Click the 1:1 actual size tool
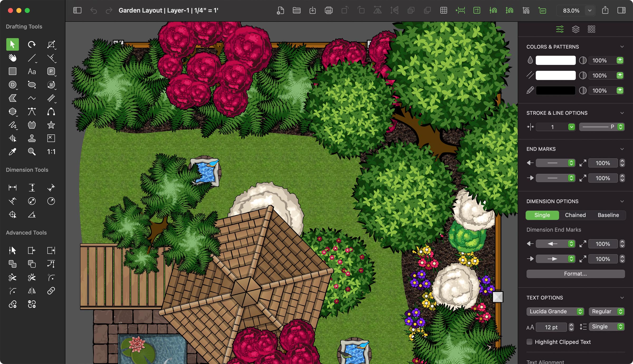The width and height of the screenshot is (633, 364). [51, 152]
